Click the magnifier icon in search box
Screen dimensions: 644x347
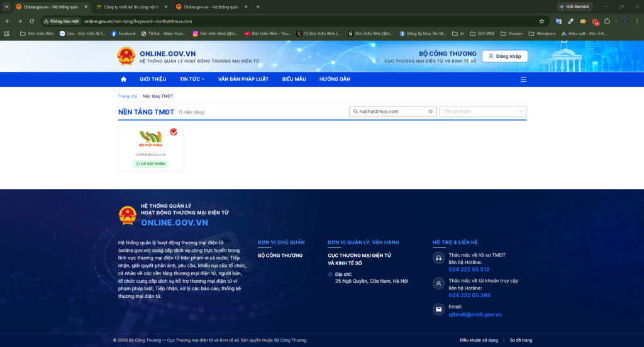pyautogui.click(x=356, y=111)
